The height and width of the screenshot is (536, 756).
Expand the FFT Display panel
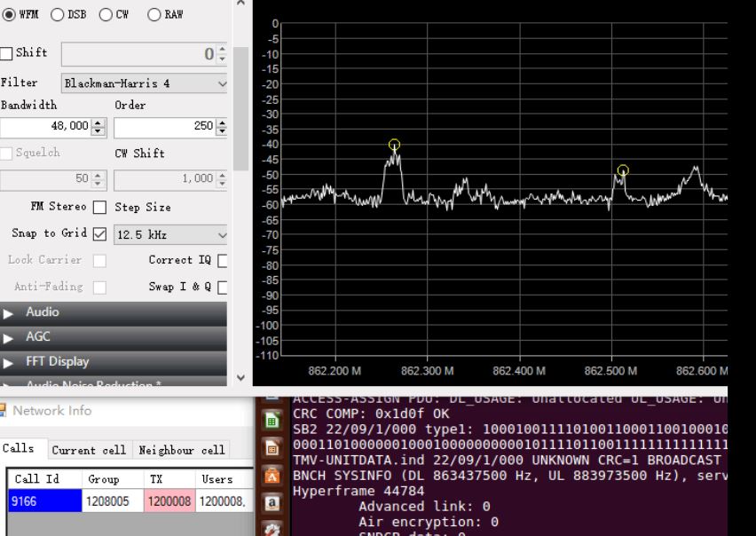click(x=114, y=362)
